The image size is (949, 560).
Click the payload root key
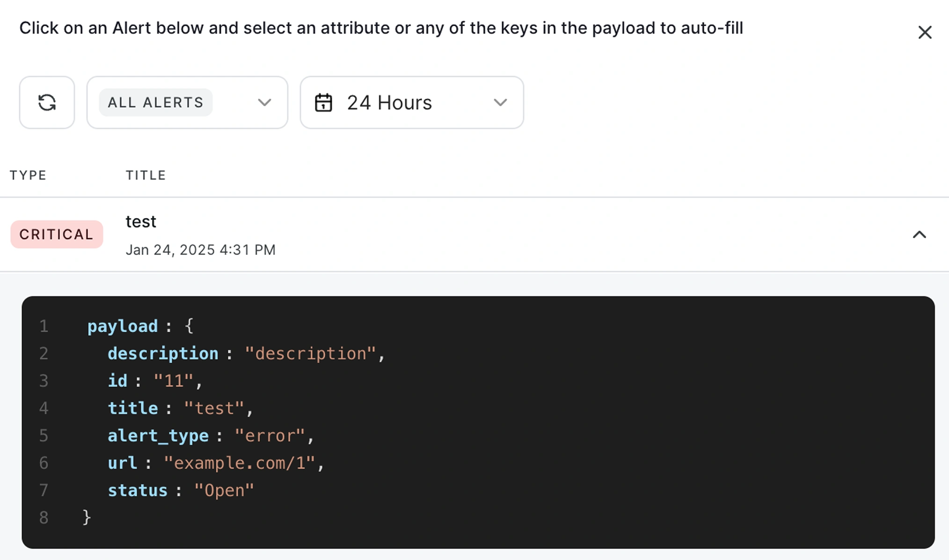[x=123, y=326]
